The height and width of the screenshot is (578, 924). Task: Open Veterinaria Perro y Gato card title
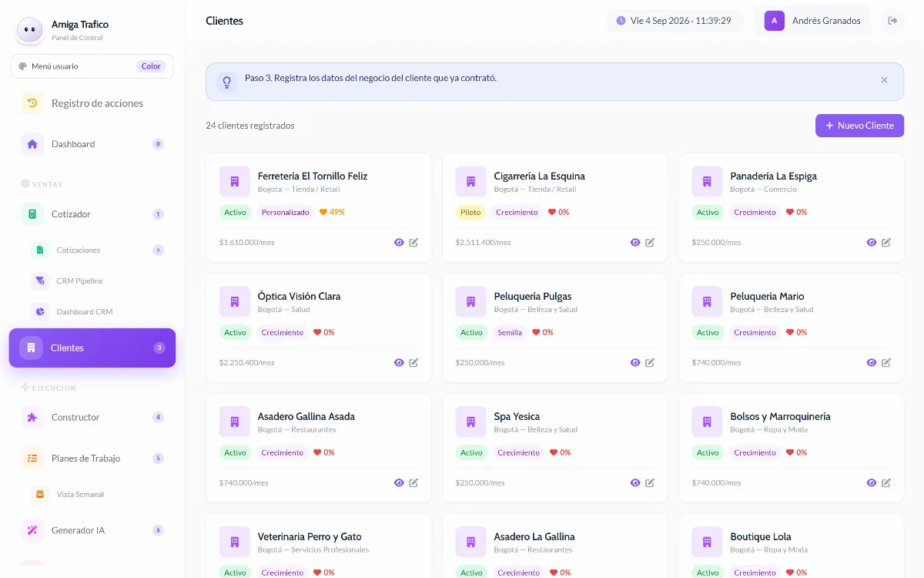310,536
